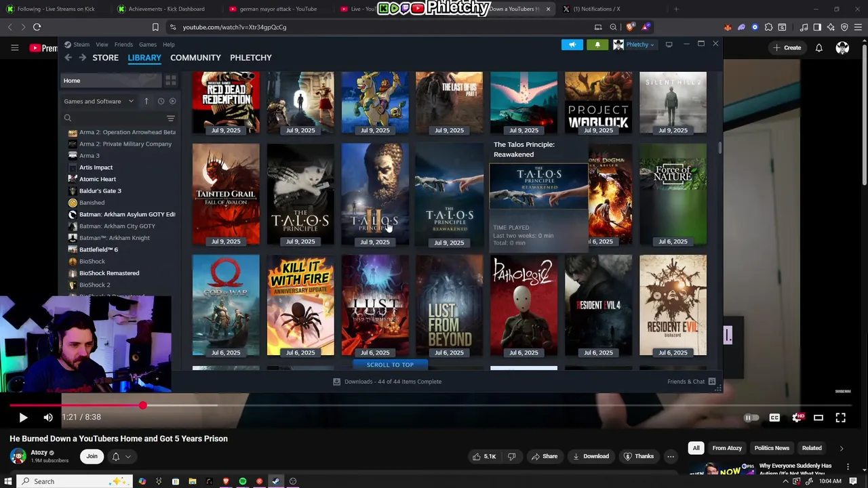868x488 pixels.
Task: Filter ready-to-play games icon
Action: click(x=172, y=102)
